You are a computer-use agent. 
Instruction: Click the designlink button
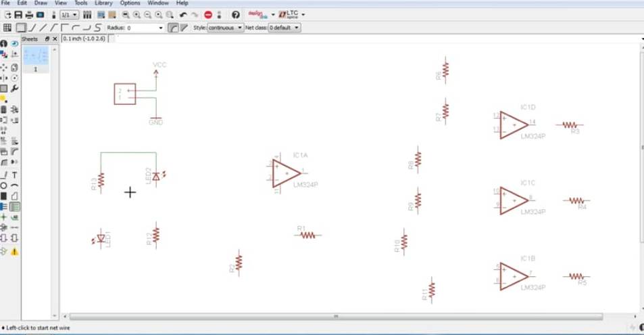(x=258, y=15)
